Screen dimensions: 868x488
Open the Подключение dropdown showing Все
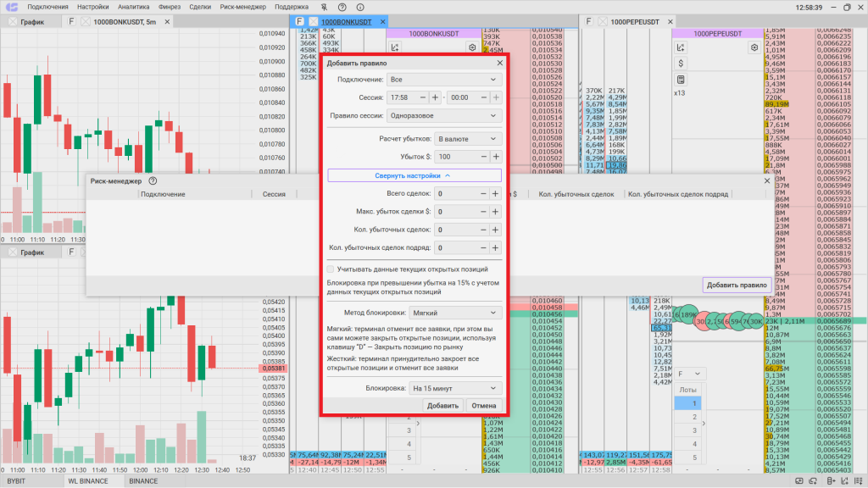(444, 80)
